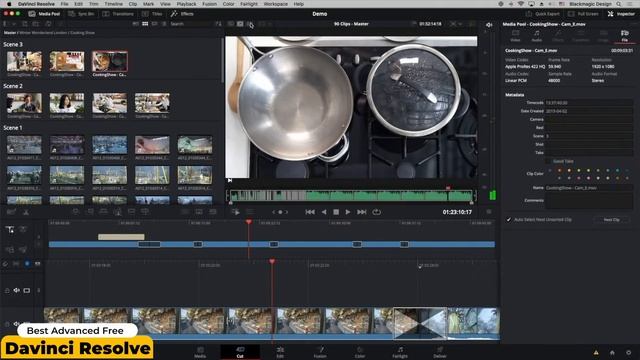Click the Quick Export button
The image size is (640, 360).
[542, 14]
